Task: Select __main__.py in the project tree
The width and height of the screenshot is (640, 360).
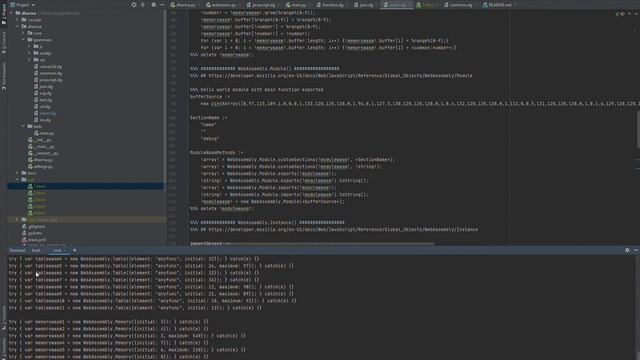Action: click(41, 147)
